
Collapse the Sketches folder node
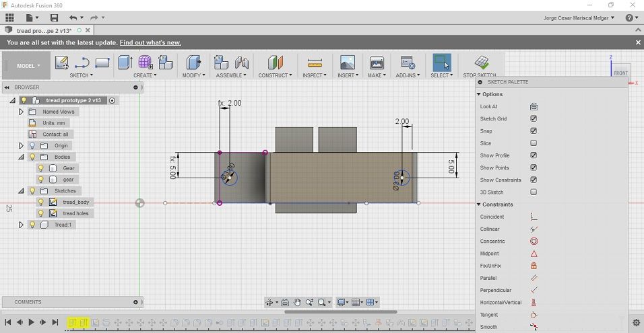pyautogui.click(x=21, y=191)
